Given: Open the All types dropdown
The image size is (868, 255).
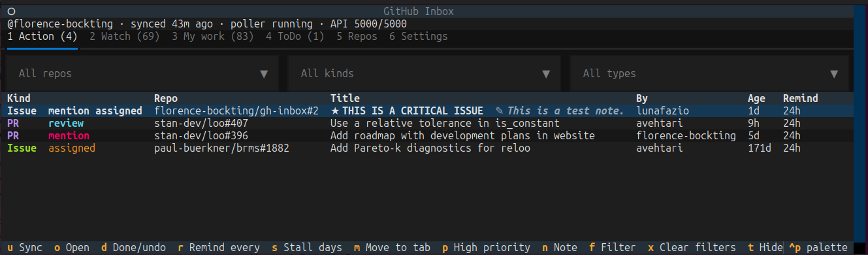Looking at the screenshot, I should point(709,74).
